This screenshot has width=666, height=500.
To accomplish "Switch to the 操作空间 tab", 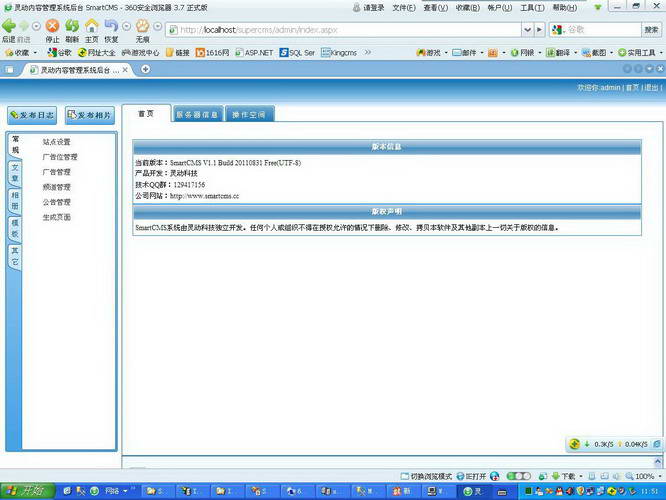I will click(249, 114).
